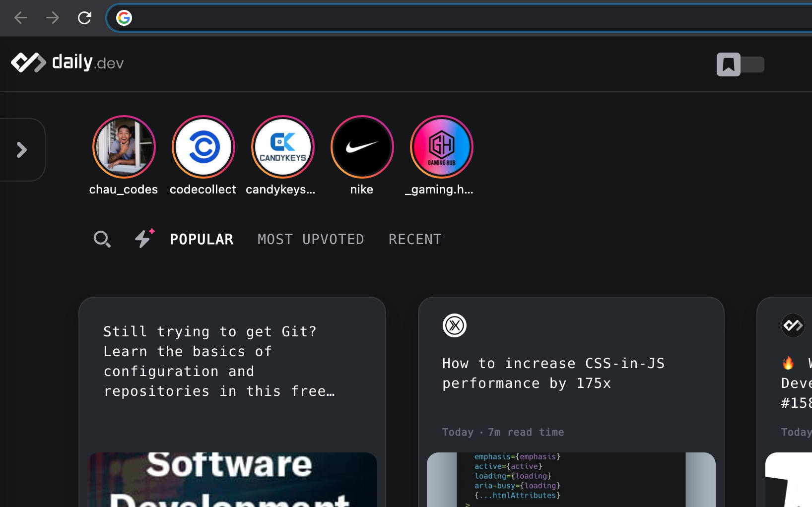The image size is (812, 507).
Task: Switch to the MOST UPVOTED tab
Action: pyautogui.click(x=311, y=239)
